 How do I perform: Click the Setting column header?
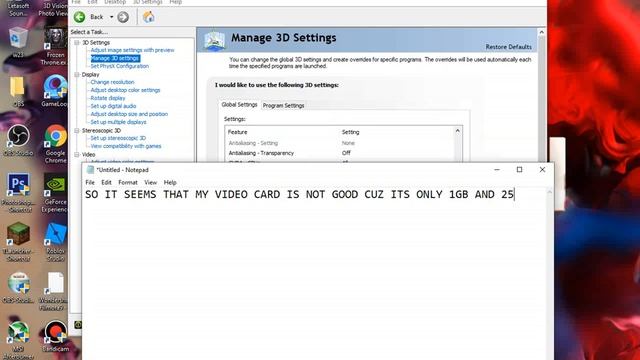click(x=350, y=132)
